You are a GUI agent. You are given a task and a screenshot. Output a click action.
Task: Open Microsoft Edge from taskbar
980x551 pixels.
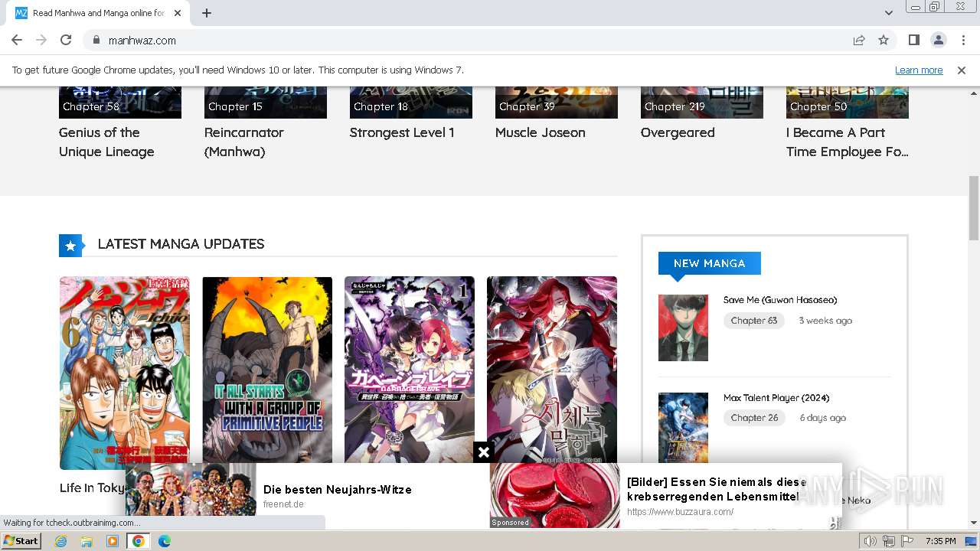165,541
